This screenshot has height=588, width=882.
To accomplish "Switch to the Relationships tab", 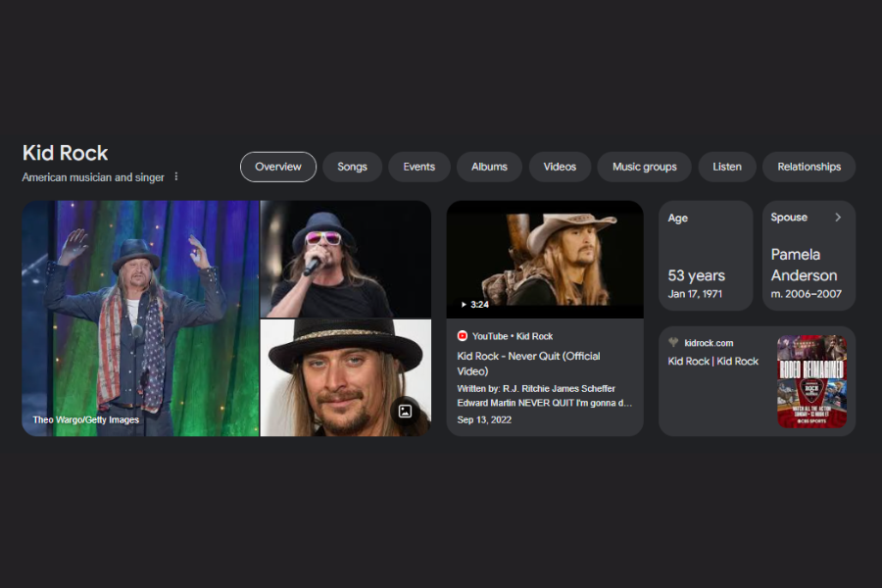I will coord(808,167).
